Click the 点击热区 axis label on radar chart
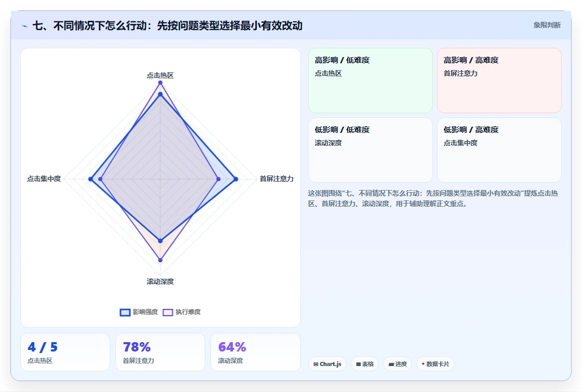 tap(160, 75)
